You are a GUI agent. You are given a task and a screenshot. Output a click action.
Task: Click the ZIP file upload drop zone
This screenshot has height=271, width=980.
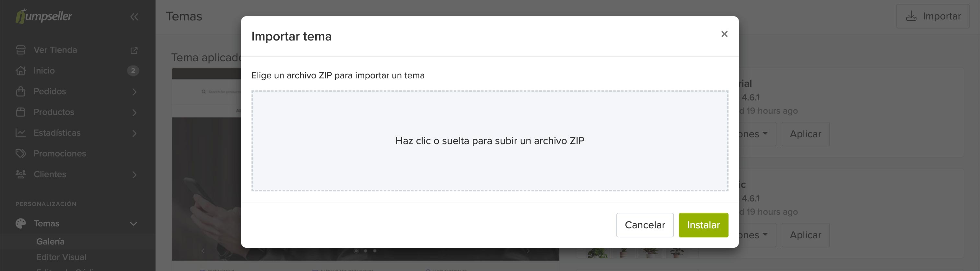pyautogui.click(x=490, y=141)
